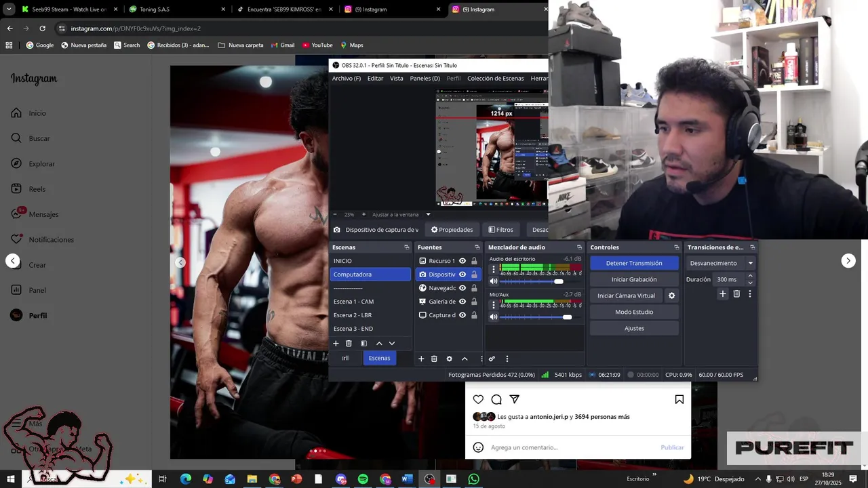The height and width of the screenshot is (488, 868).
Task: Click Iniciar Grabación button
Action: (x=634, y=279)
